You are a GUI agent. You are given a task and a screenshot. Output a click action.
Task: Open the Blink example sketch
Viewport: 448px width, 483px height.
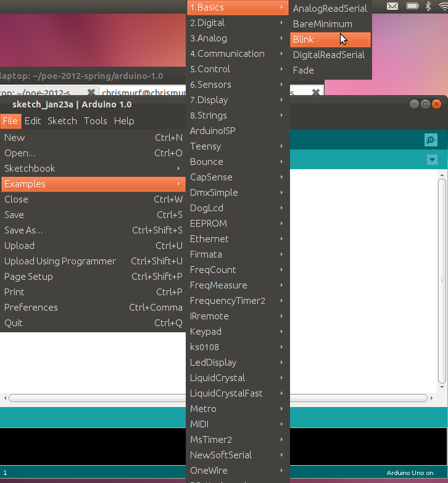click(x=330, y=40)
